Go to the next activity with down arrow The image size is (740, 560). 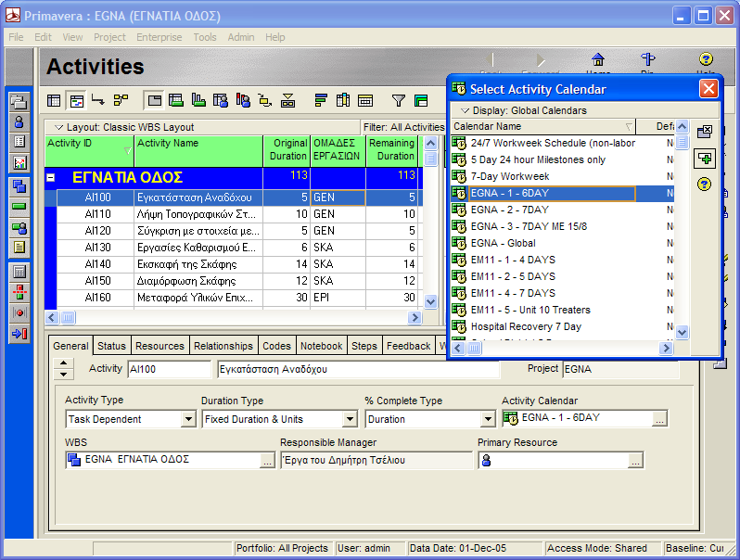click(x=64, y=375)
